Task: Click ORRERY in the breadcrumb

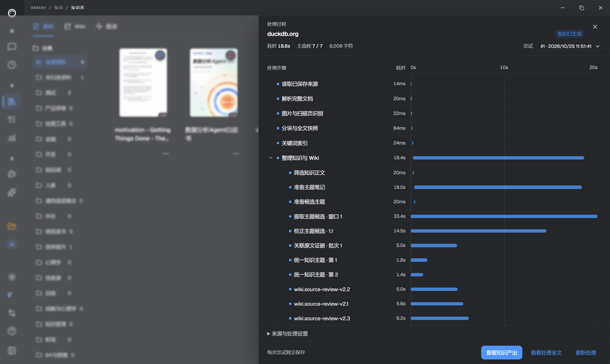Action: pos(38,8)
